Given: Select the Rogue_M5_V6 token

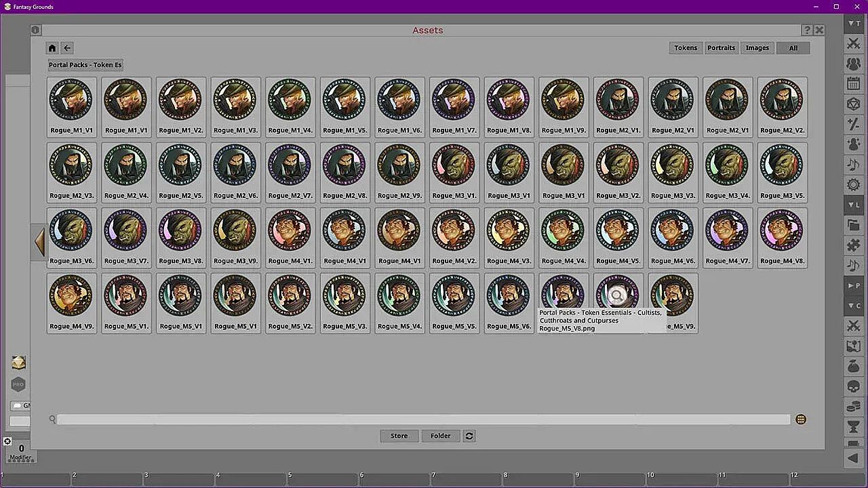Looking at the screenshot, I should [509, 303].
